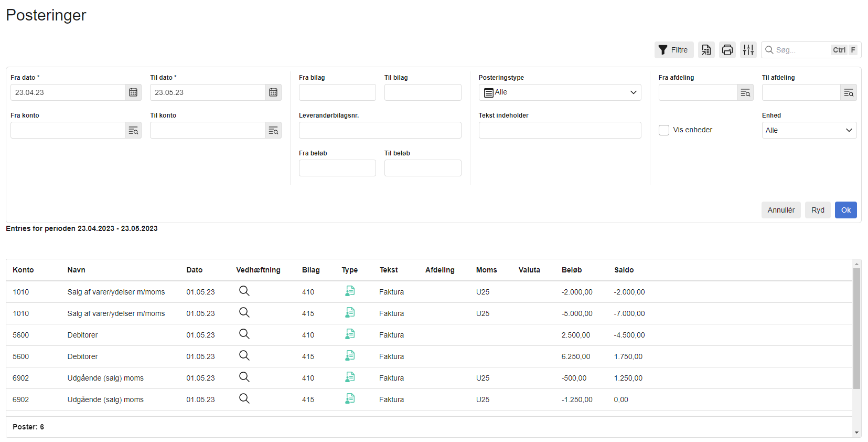Open the Fra dato calendar picker
Image resolution: width=868 pixels, height=442 pixels.
tap(133, 92)
